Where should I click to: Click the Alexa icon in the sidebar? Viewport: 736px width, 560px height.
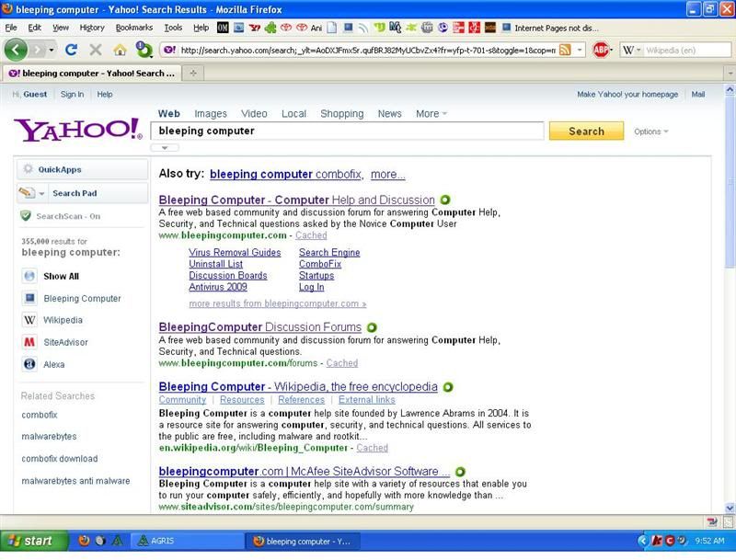(x=29, y=364)
